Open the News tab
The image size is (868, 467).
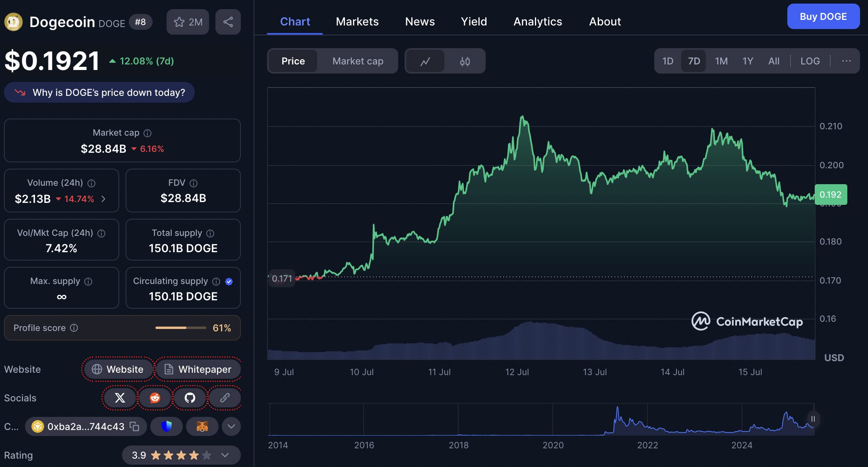420,21
